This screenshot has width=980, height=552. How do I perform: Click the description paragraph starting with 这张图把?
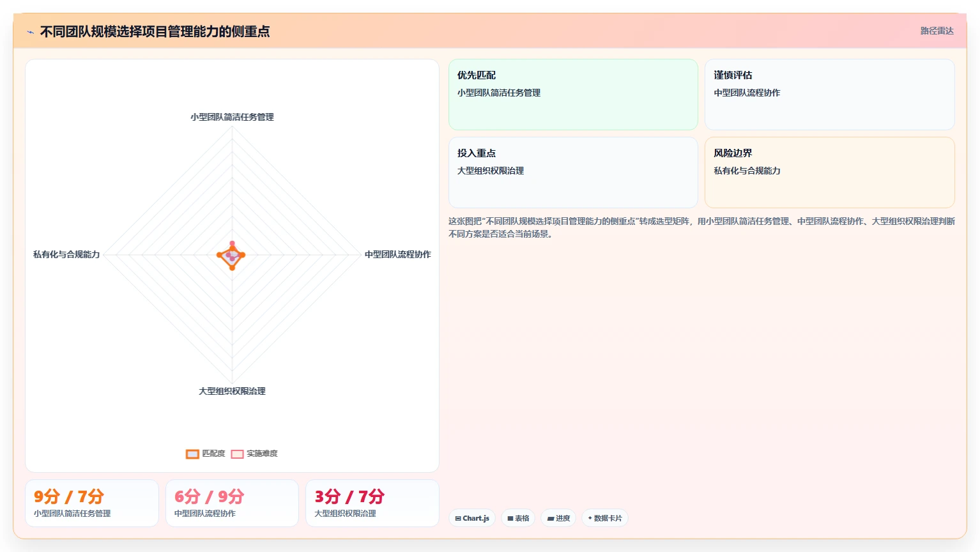pyautogui.click(x=701, y=227)
